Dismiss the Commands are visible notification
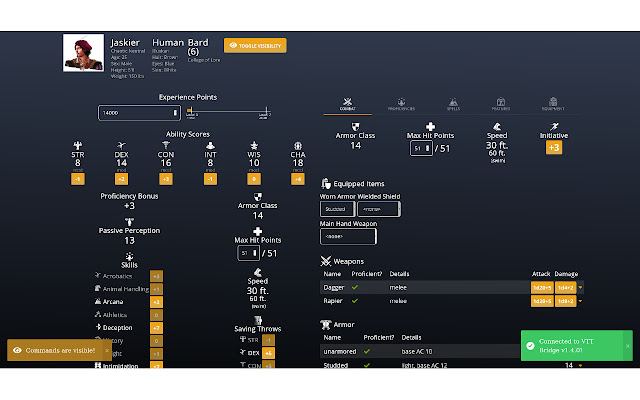Viewport: 640px width, 400px height. click(107, 350)
